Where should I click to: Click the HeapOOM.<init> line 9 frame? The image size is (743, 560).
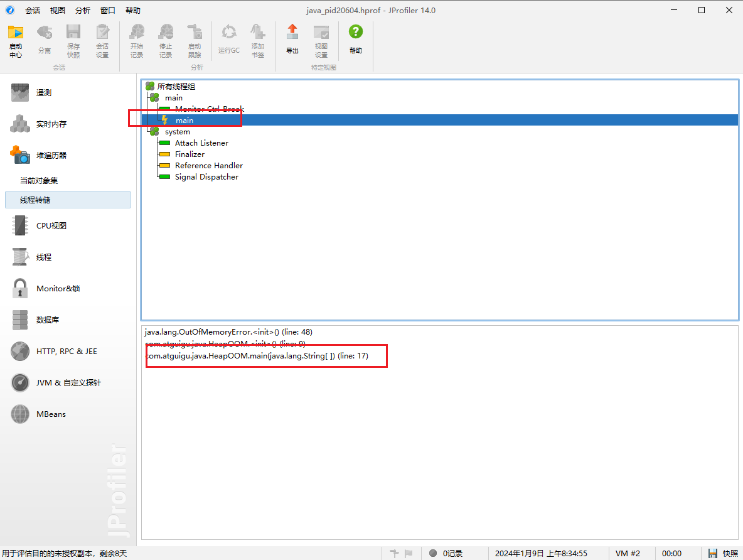pyautogui.click(x=225, y=344)
